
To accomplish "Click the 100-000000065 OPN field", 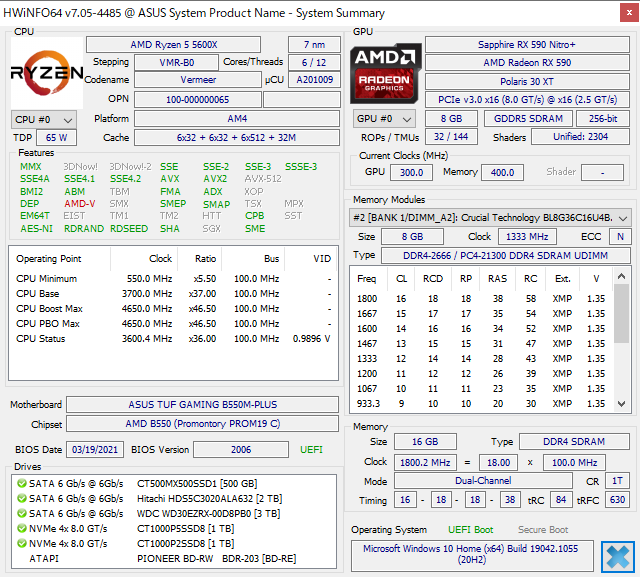I will click(198, 100).
